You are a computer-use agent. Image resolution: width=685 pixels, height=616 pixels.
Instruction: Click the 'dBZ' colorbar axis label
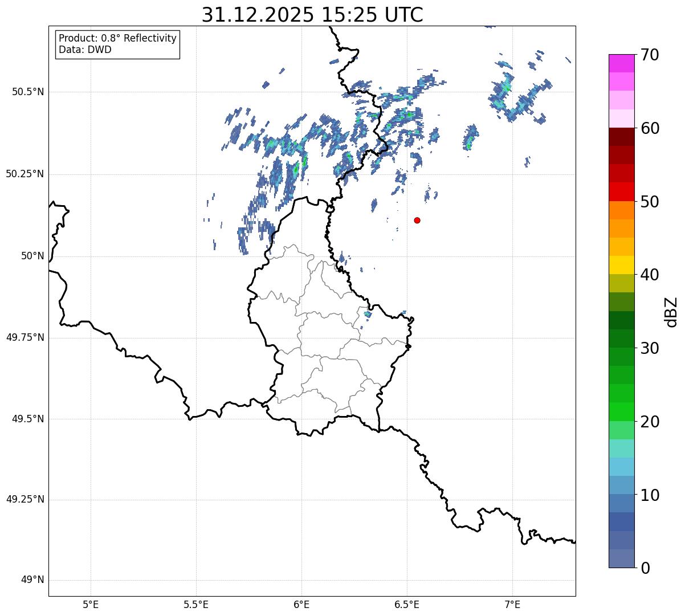[x=671, y=311]
